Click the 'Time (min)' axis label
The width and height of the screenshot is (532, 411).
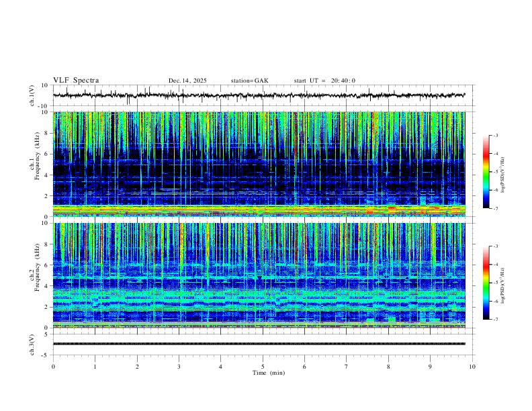(269, 373)
